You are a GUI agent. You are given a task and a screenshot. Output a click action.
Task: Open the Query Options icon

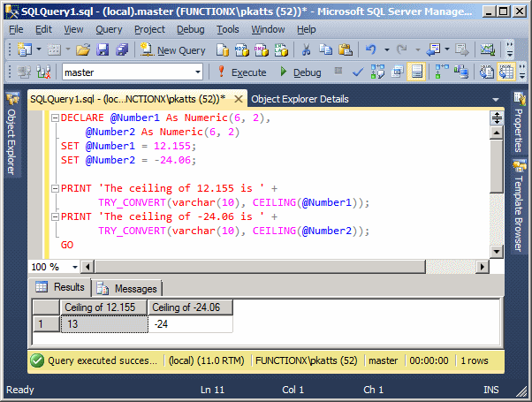[x=397, y=72]
